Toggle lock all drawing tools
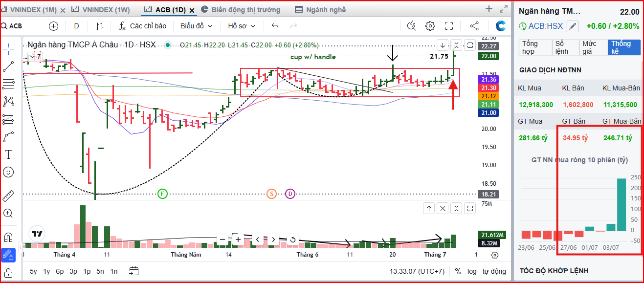The height and width of the screenshot is (283, 644). click(8, 273)
